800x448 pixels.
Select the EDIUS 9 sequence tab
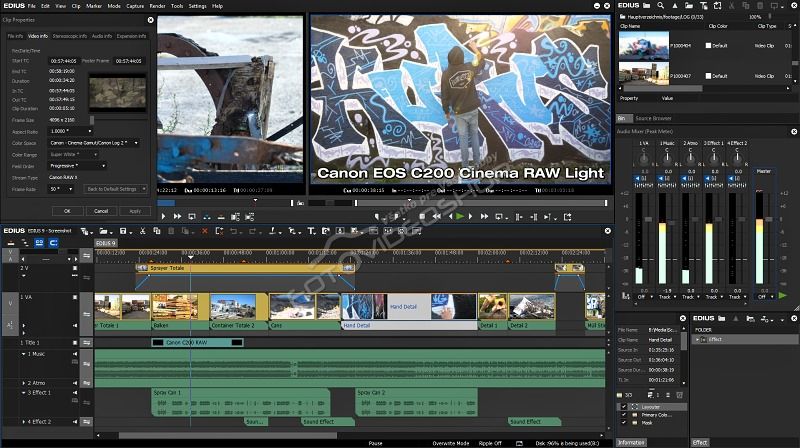pyautogui.click(x=106, y=243)
